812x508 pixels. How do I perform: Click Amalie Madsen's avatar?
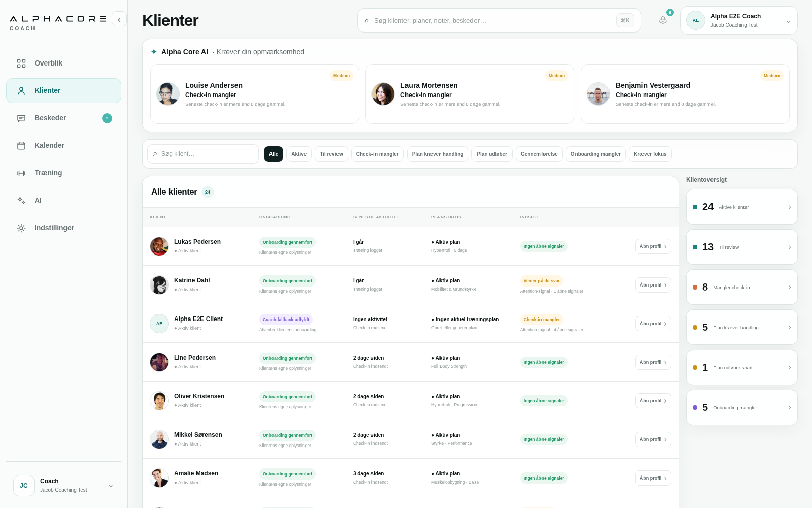(159, 478)
